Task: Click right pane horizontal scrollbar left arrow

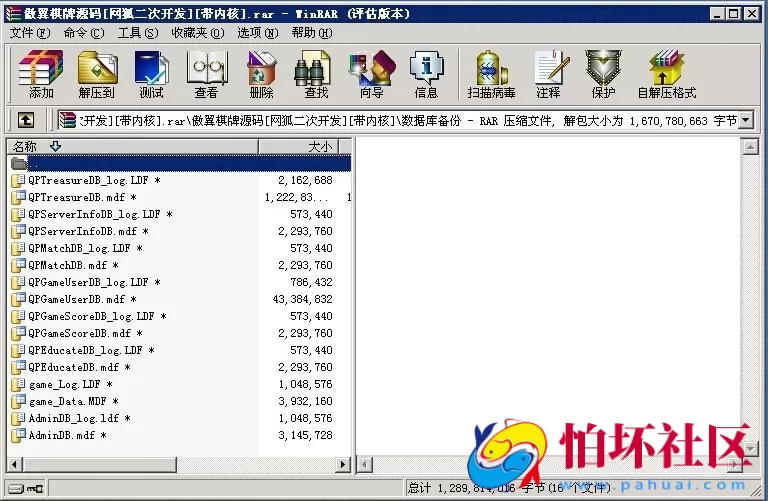Action: pyautogui.click(x=364, y=464)
